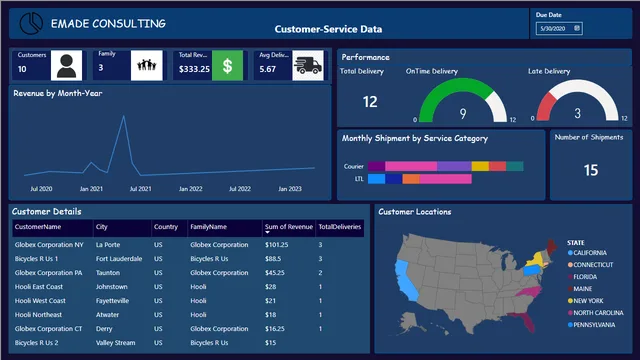
Task: Select the Globex Corporation CT row
Action: 188,329
